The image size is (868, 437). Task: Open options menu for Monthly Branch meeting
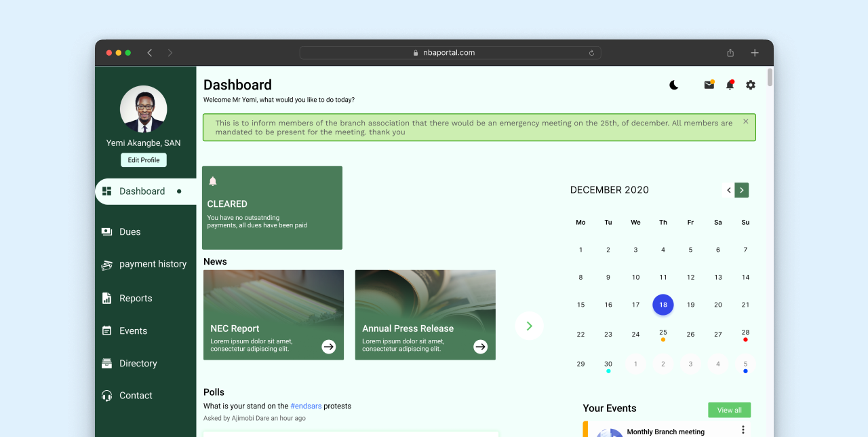point(743,430)
